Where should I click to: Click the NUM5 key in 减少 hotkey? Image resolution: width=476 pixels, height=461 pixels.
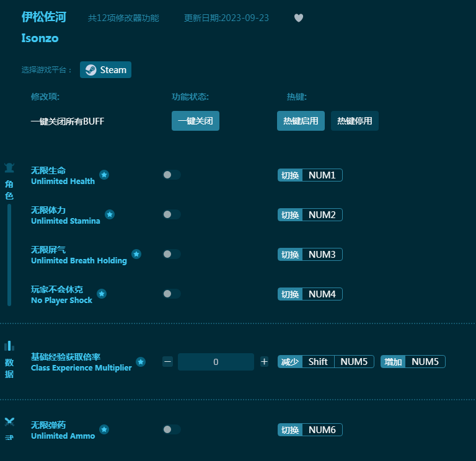(354, 362)
